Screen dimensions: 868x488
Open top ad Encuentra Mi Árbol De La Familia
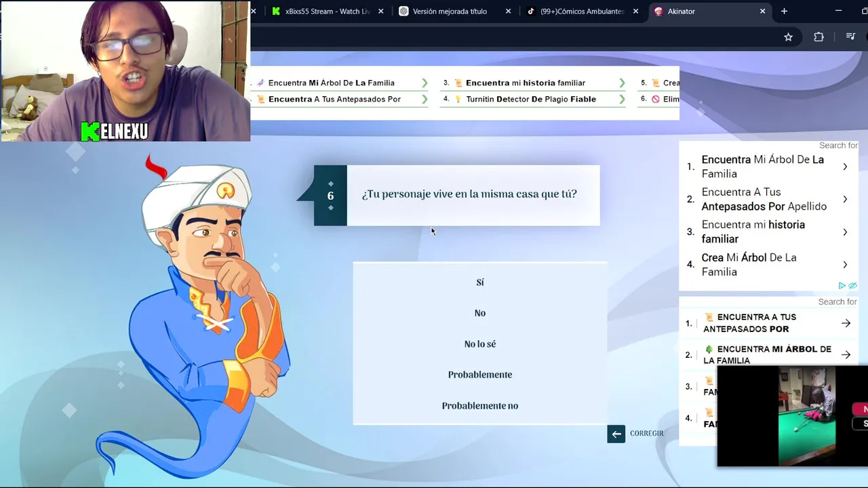click(331, 83)
